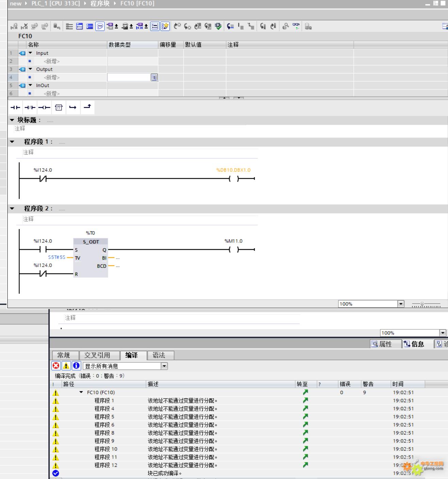
Task: Click the close branch icon
Action: (87, 107)
